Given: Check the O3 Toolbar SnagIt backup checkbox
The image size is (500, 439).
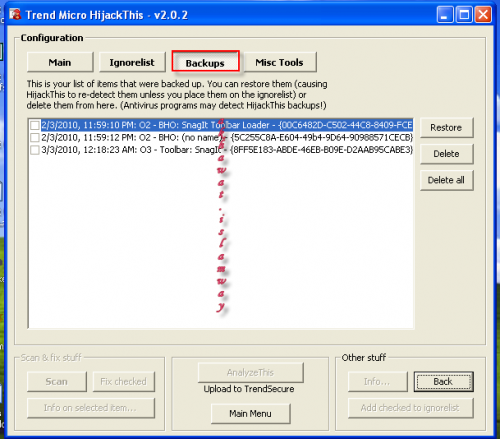Looking at the screenshot, I should (35, 150).
